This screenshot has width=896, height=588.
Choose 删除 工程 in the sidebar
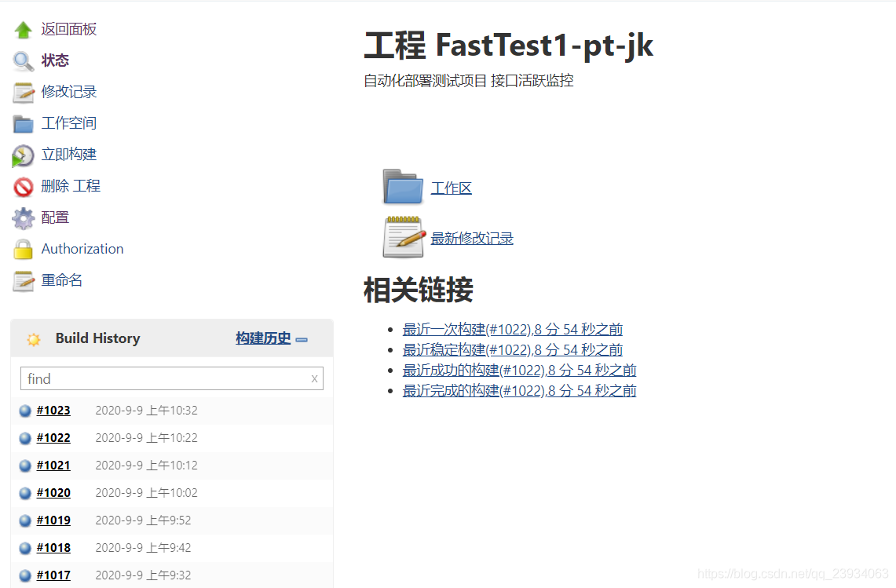point(71,186)
